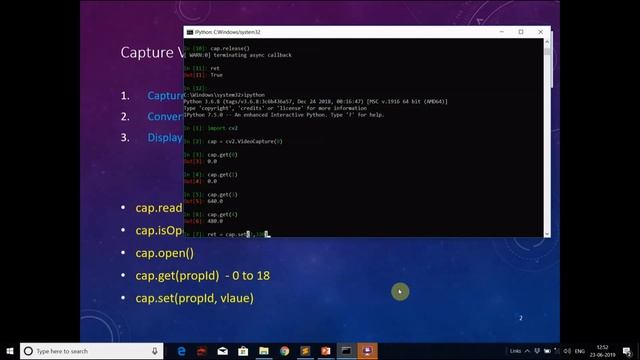Open the Mail app from the taskbar

pyautogui.click(x=222, y=351)
